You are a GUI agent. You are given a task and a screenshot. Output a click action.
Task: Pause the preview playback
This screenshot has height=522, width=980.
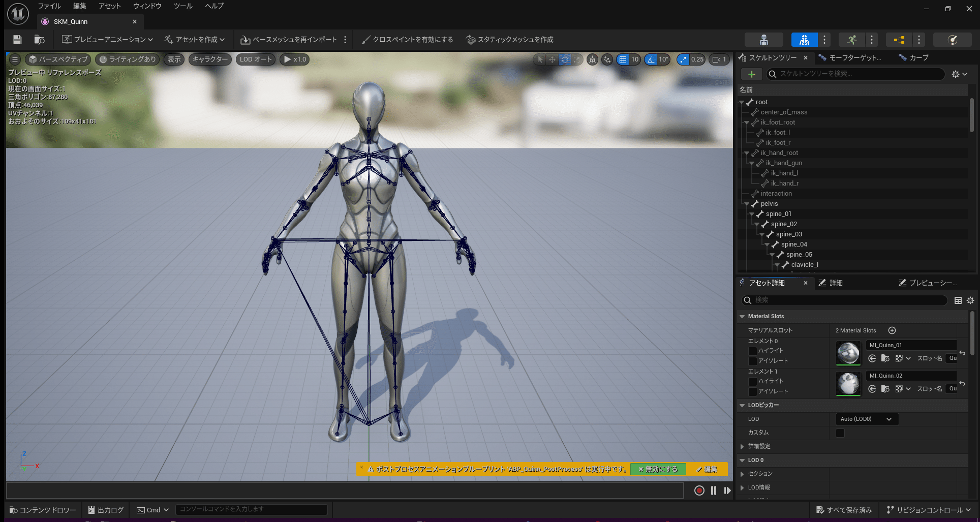point(714,490)
